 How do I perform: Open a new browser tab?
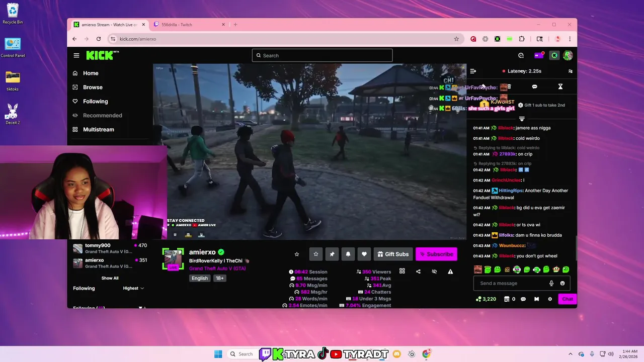[x=235, y=25]
